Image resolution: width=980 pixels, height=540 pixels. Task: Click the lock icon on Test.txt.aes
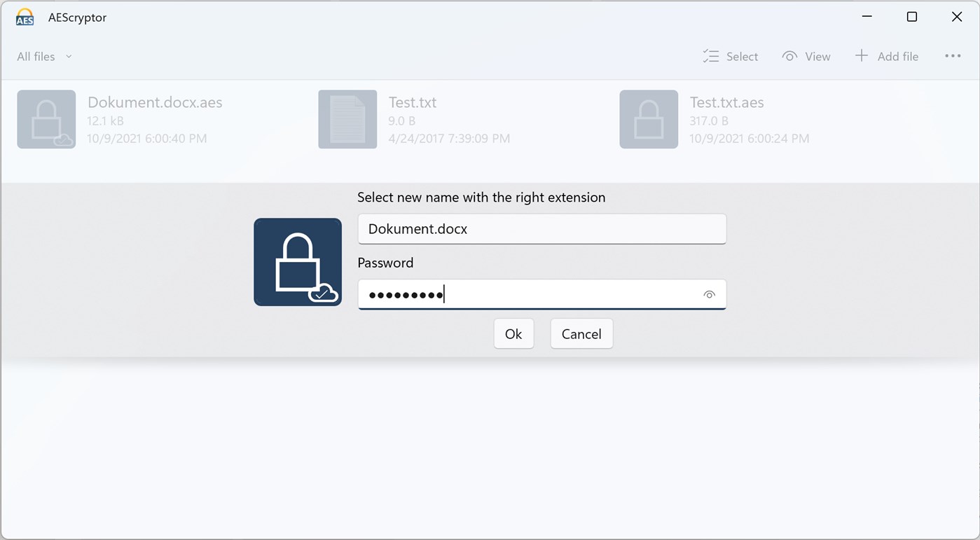coord(649,119)
